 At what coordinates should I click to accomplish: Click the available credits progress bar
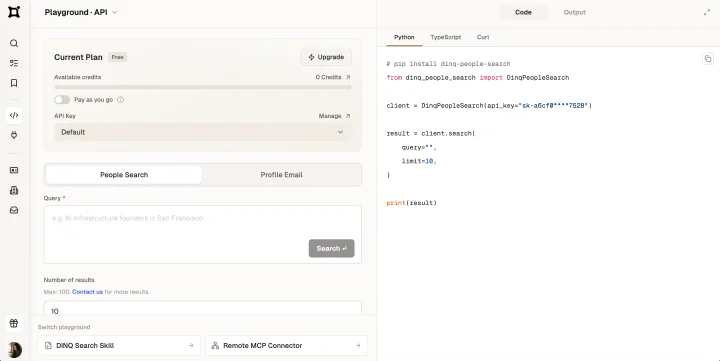coord(202,87)
